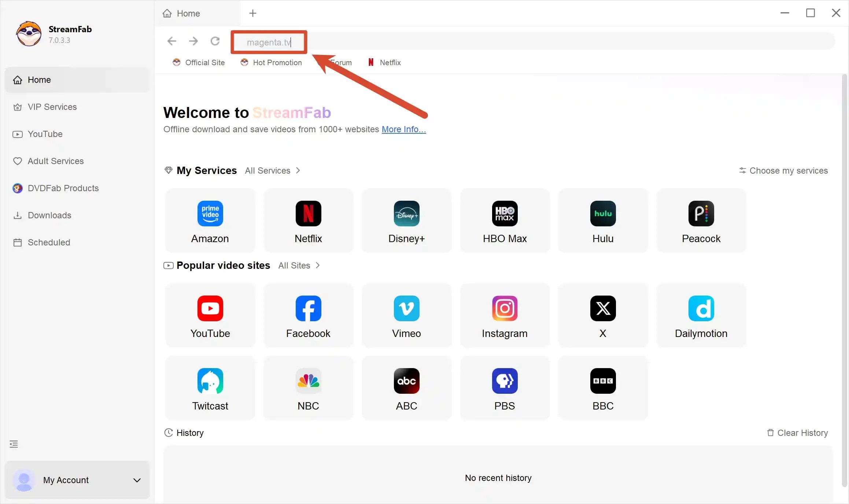Launch the ABC site tile
849x504 pixels.
point(406,388)
